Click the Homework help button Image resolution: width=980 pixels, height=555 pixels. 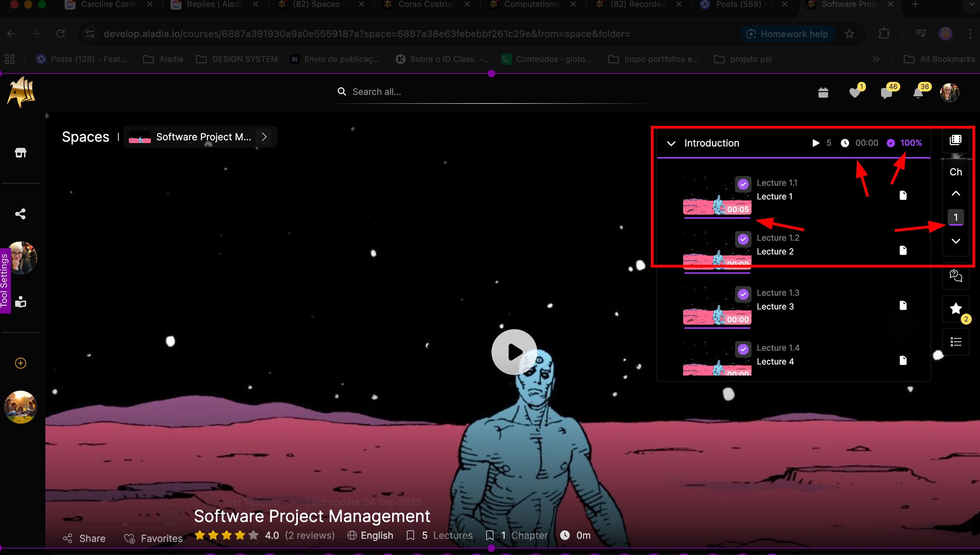tap(788, 34)
